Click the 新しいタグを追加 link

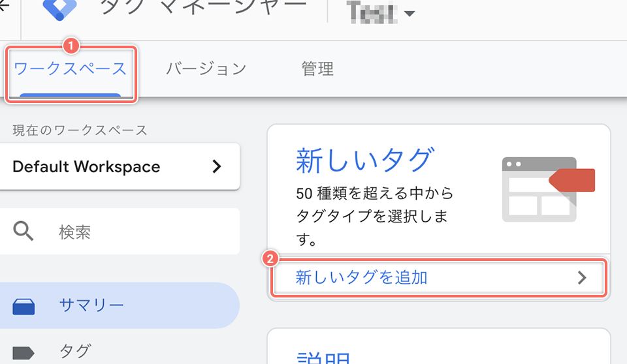click(x=361, y=277)
